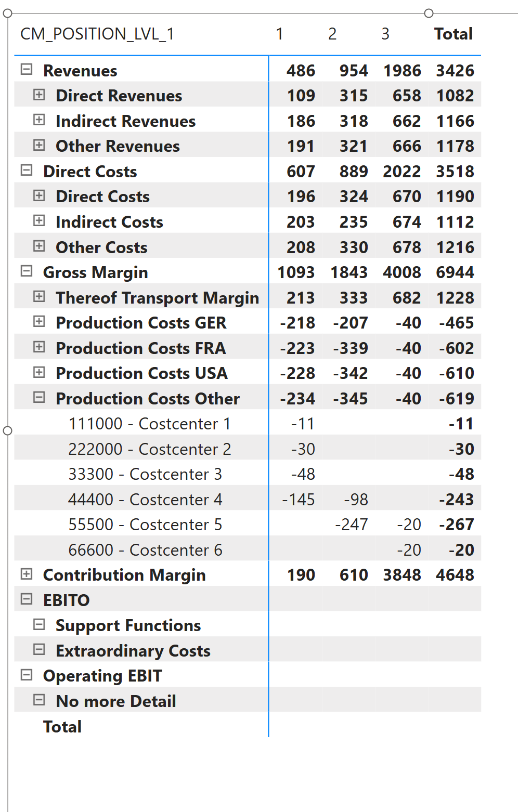Click the Operating EBIT row label
The height and width of the screenshot is (812, 518).
point(103,676)
